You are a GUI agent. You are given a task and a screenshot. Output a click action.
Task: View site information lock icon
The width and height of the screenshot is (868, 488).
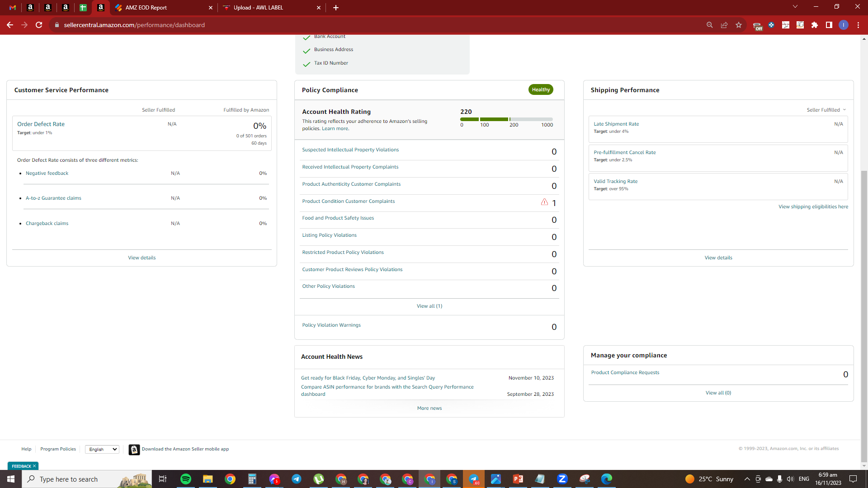(57, 25)
